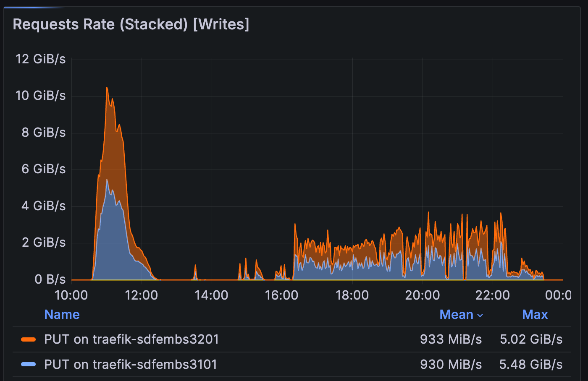Click the 16:00 label on the time axis
Screen dimensions: 588x381
(x=282, y=295)
